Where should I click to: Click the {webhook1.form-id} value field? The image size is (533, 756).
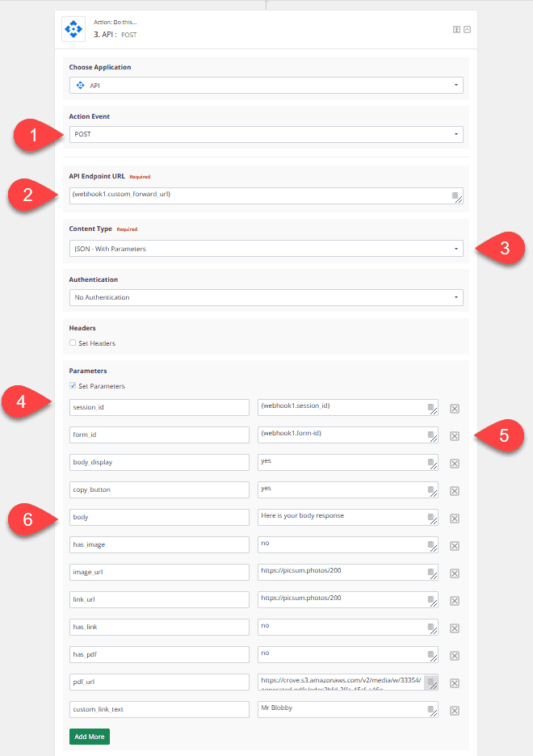348,435
